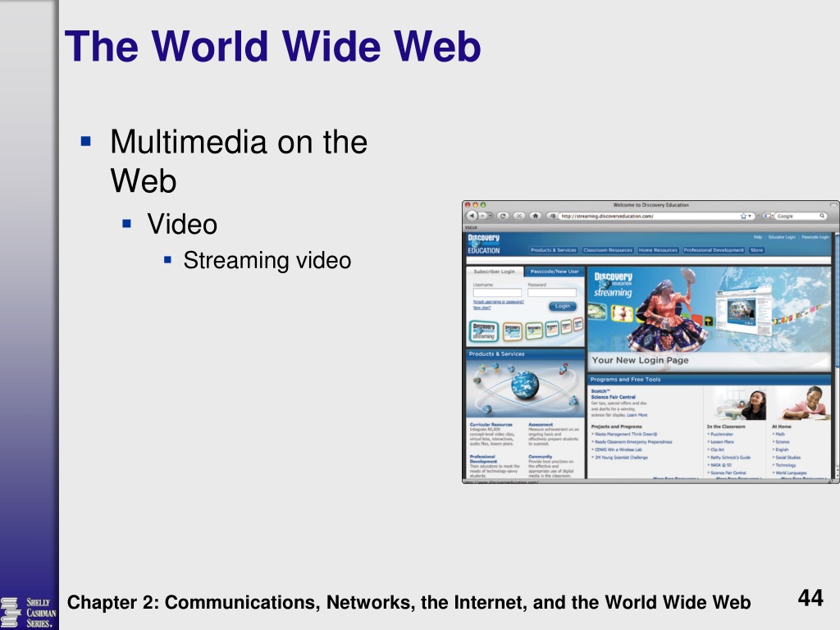Click the globe in Products & Services graphic
Image resolution: width=840 pixels, height=630 pixels.
[x=524, y=386]
